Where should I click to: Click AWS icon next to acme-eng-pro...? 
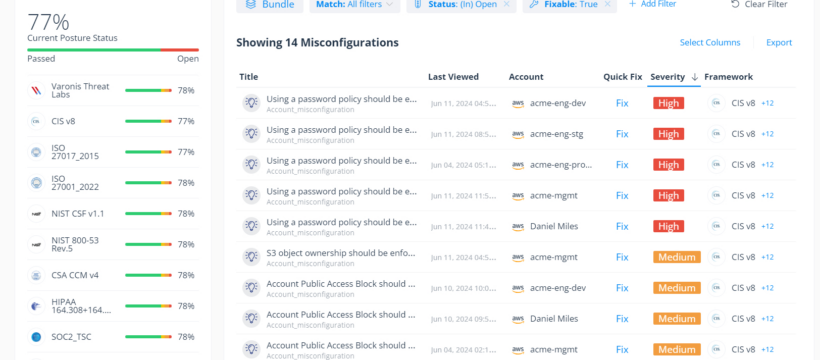(x=518, y=165)
